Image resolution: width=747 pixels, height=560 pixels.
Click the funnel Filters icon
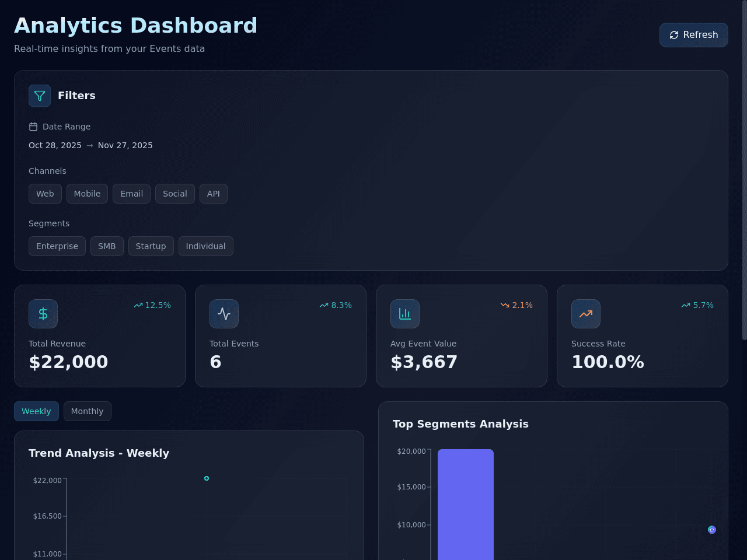point(40,96)
